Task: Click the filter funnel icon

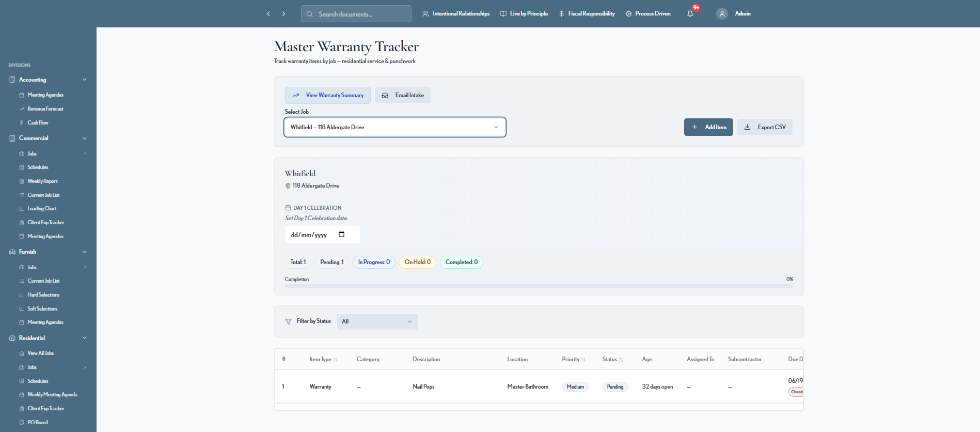Action: [x=288, y=321]
